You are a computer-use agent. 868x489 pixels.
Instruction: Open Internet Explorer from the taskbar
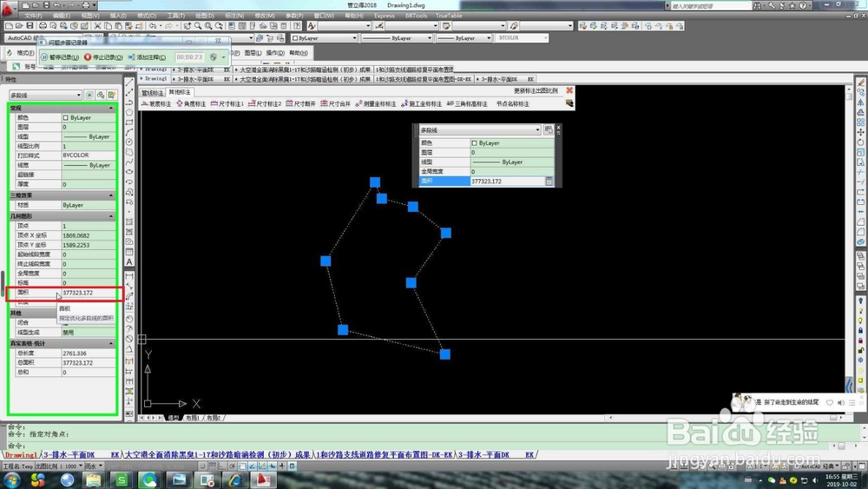click(x=234, y=479)
